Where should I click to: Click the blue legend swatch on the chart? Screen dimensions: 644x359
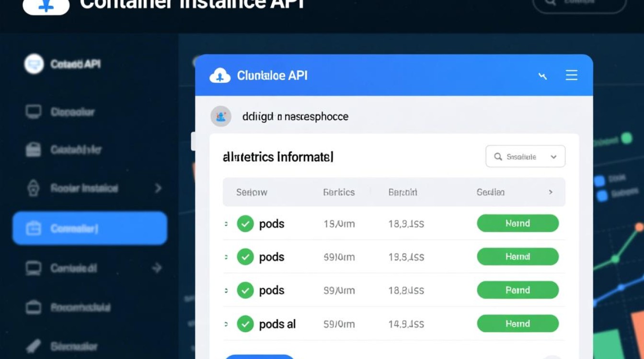tap(599, 181)
